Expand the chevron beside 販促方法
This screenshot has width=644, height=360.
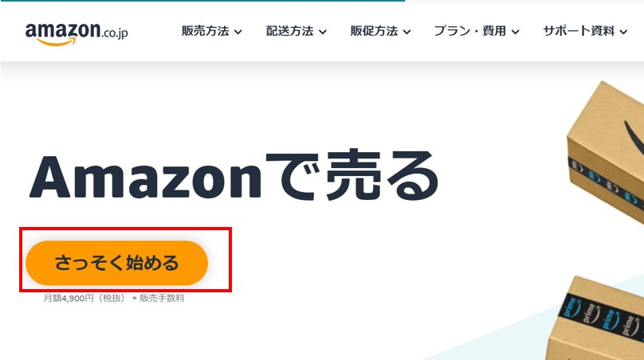click(406, 32)
